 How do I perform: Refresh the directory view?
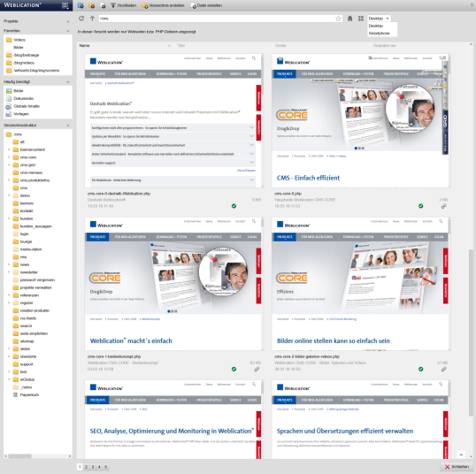pyautogui.click(x=81, y=19)
